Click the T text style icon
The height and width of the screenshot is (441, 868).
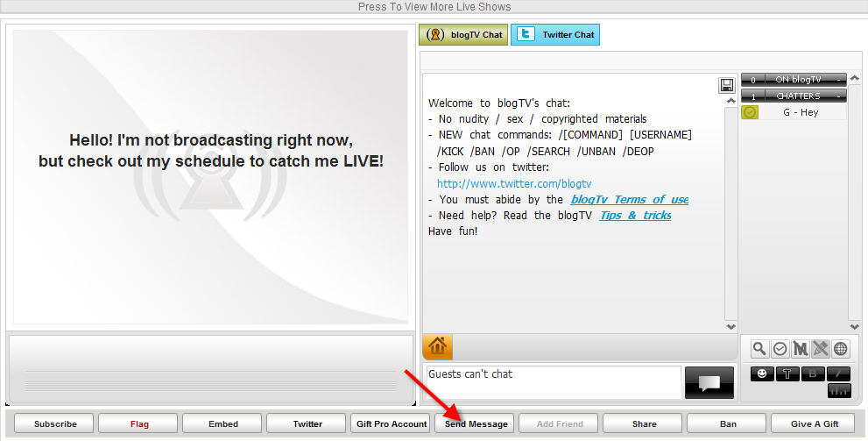(x=787, y=373)
